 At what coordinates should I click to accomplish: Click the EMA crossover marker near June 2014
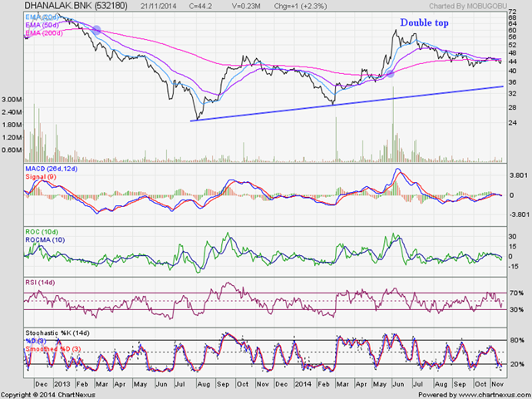[x=390, y=73]
